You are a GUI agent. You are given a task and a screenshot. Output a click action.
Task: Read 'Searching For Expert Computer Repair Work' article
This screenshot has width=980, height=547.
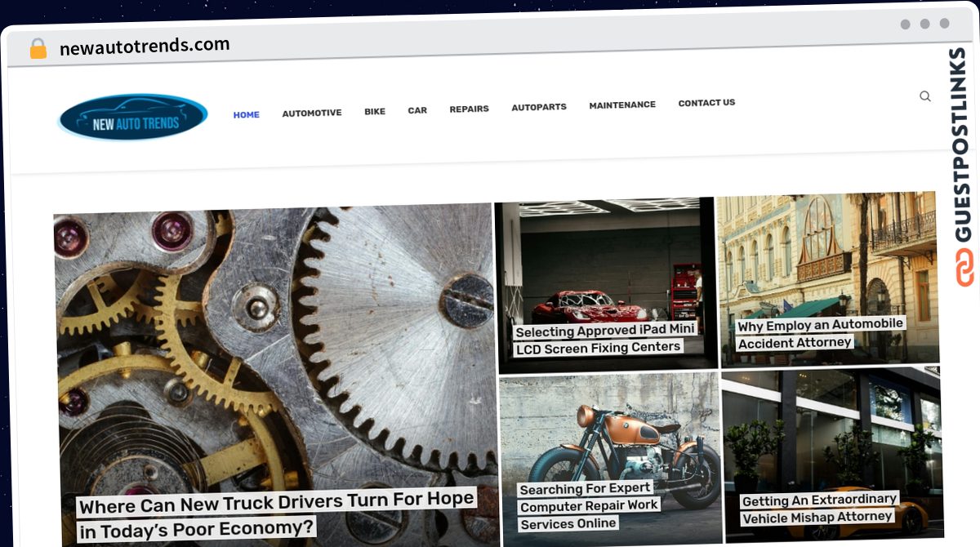[x=588, y=506]
